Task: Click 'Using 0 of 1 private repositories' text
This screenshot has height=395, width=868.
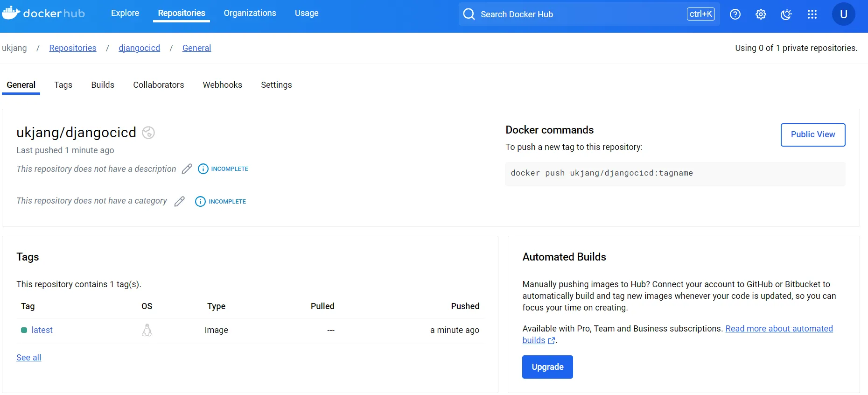Action: (796, 48)
